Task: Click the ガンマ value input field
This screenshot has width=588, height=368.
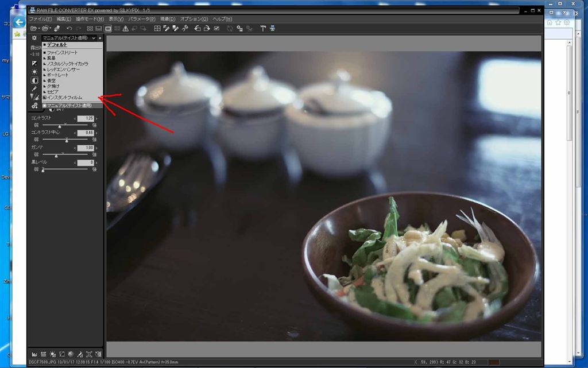Action: point(85,148)
